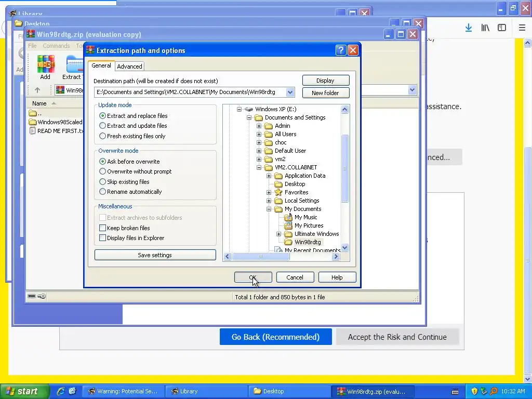Click Accept the Risk and Continue
Screen dimensions: 532x399
coord(397,337)
